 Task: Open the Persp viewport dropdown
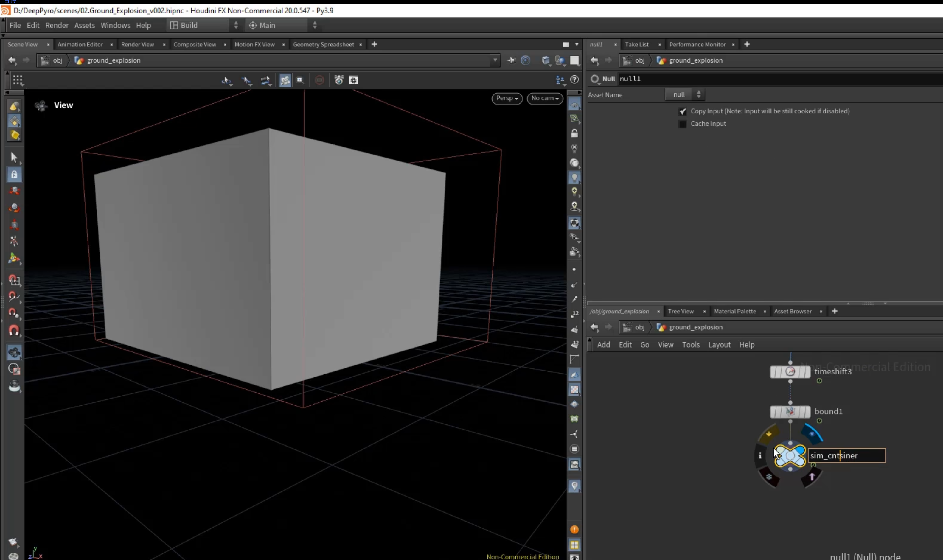click(507, 98)
